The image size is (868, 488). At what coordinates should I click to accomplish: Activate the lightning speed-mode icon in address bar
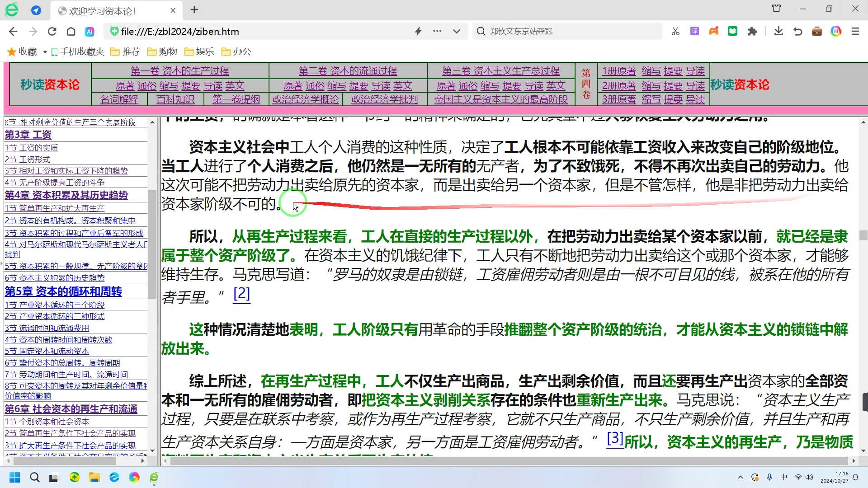(x=418, y=31)
